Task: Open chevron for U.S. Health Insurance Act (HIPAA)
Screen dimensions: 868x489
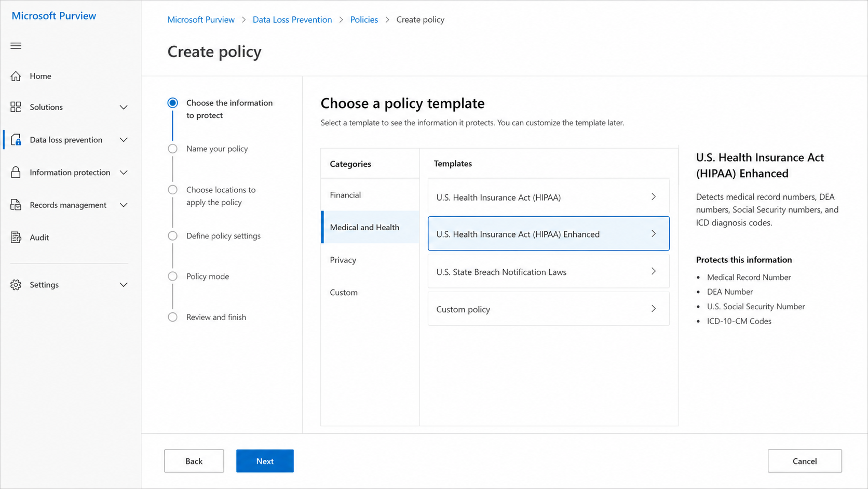Action: coord(654,197)
